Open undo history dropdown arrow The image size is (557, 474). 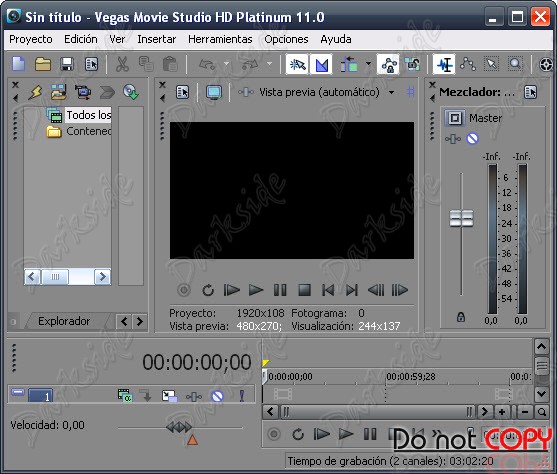coord(226,64)
